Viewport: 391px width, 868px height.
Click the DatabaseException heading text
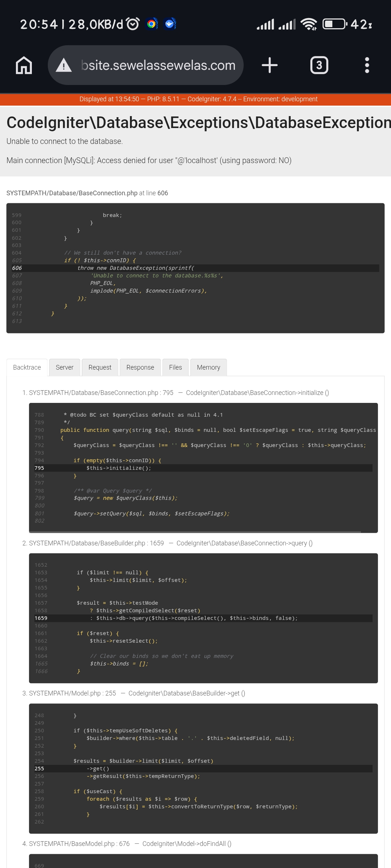[199, 123]
